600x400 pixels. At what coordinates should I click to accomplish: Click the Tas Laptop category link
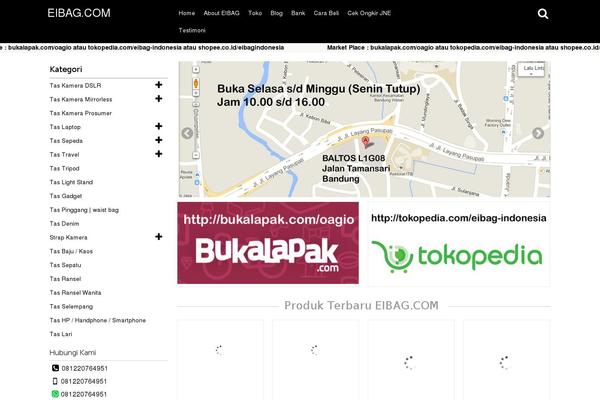[65, 127]
